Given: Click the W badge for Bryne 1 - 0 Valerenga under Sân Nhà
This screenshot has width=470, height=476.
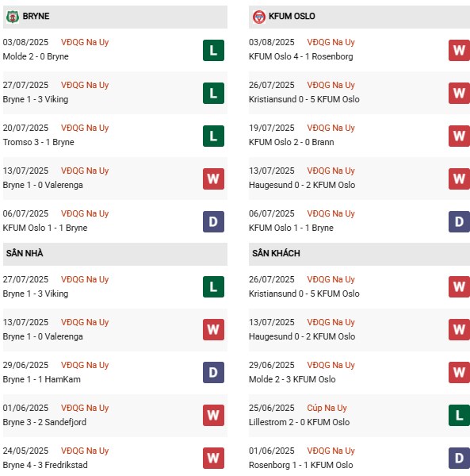Looking at the screenshot, I should click(x=213, y=330).
